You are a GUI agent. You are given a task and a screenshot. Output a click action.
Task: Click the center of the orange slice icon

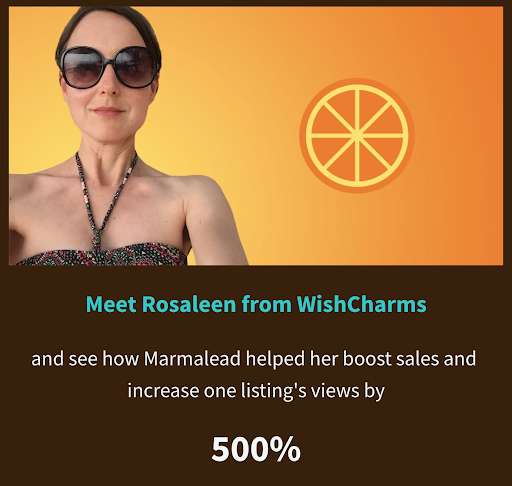click(x=357, y=136)
